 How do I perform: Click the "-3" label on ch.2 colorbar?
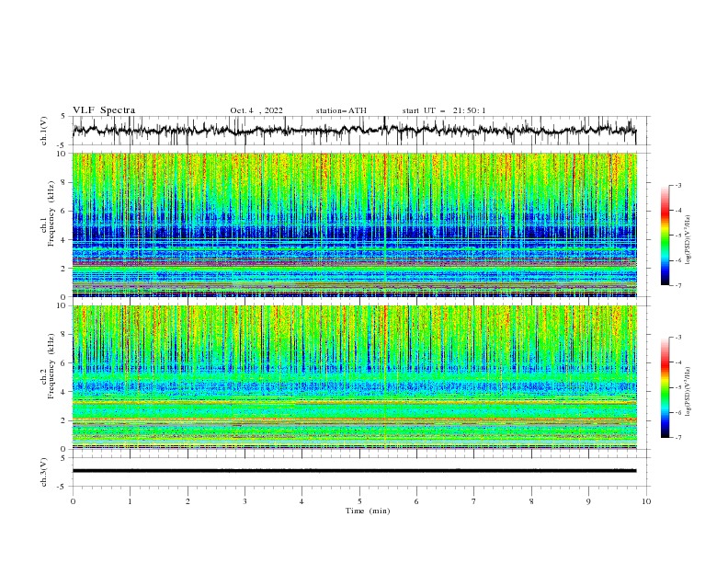[x=678, y=338]
